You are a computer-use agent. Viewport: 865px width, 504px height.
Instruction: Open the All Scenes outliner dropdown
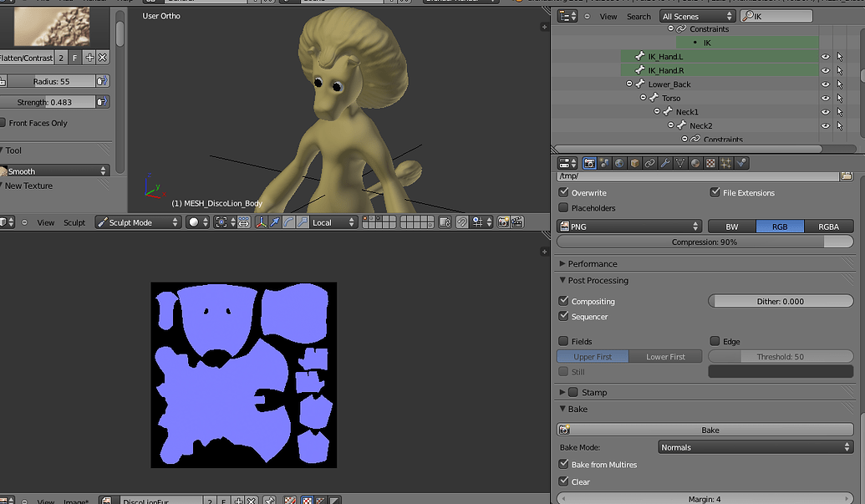coord(698,16)
